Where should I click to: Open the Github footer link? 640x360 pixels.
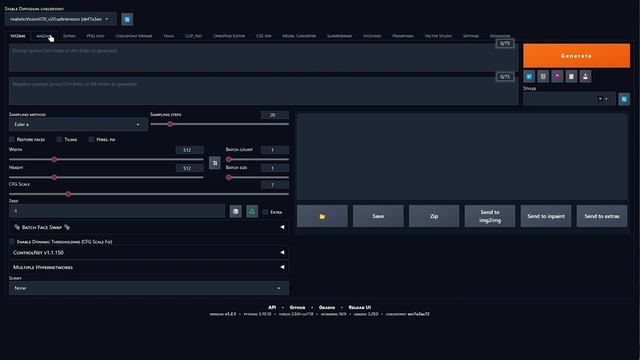(x=298, y=307)
